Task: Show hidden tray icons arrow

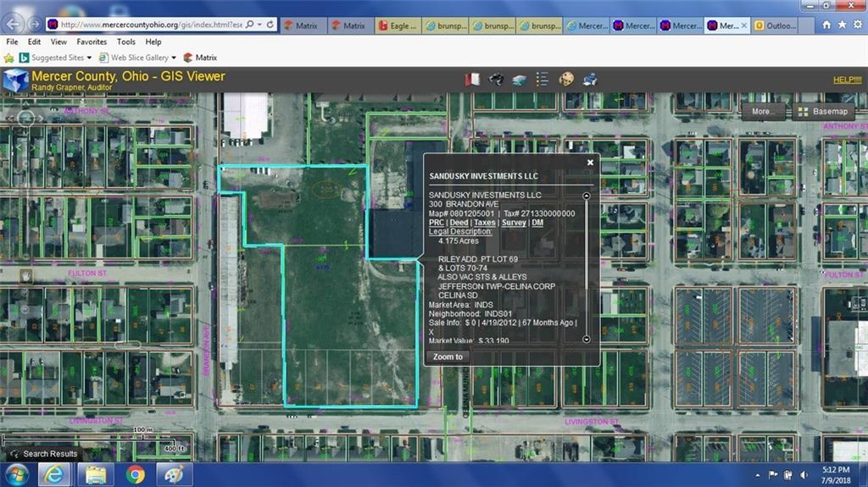Action: click(x=757, y=475)
